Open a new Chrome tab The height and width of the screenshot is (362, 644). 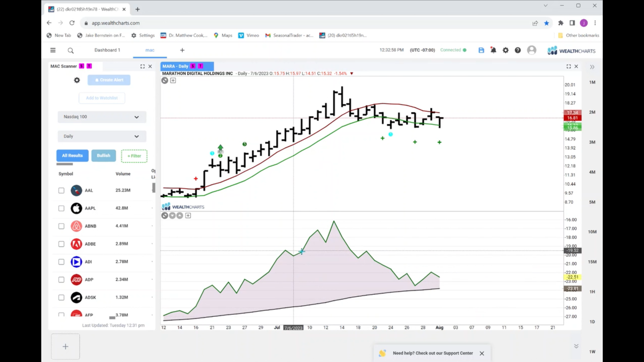[138, 9]
